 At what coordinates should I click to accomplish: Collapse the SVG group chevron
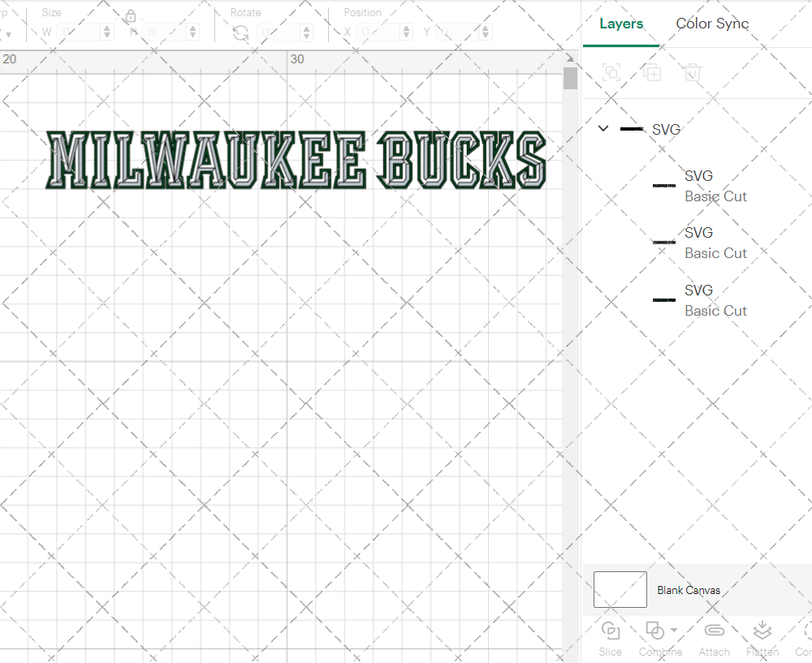coord(603,128)
